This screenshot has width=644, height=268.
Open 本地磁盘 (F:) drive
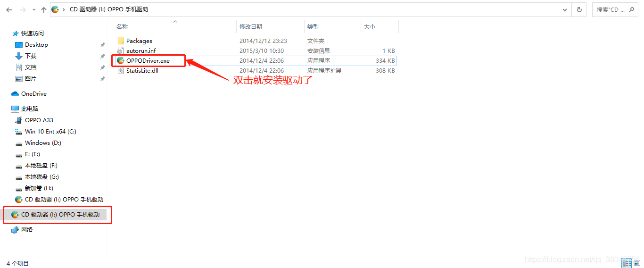[41, 166]
